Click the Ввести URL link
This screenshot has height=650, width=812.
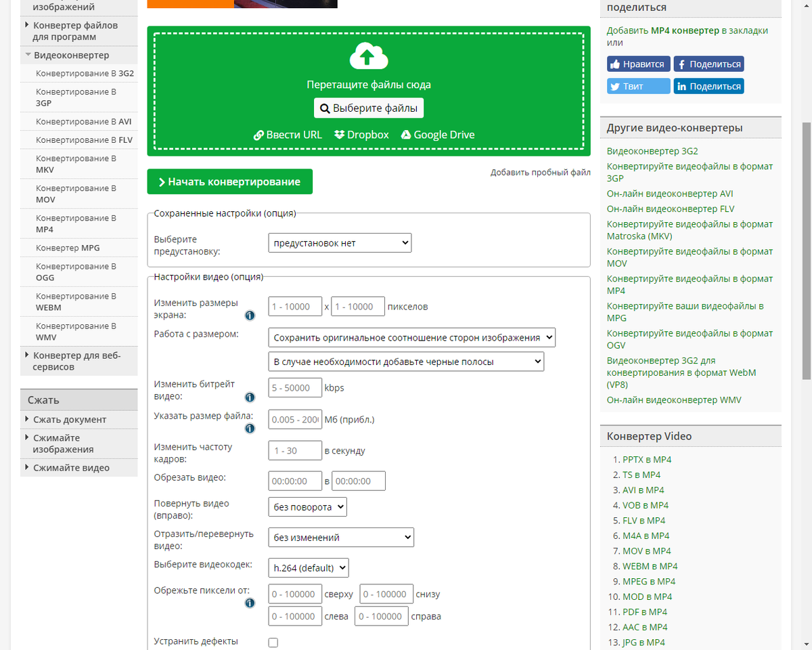click(x=294, y=135)
